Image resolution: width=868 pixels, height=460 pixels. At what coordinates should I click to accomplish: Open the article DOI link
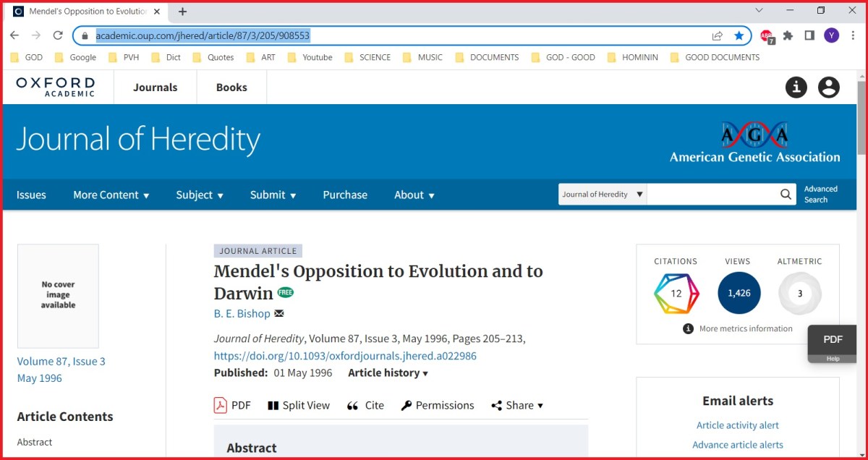[345, 356]
